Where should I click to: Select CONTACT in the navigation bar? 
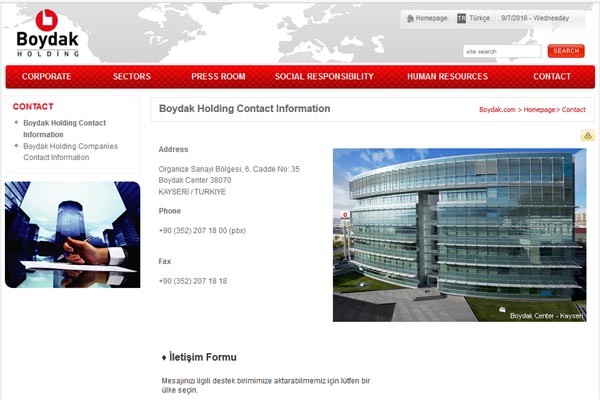tap(552, 77)
